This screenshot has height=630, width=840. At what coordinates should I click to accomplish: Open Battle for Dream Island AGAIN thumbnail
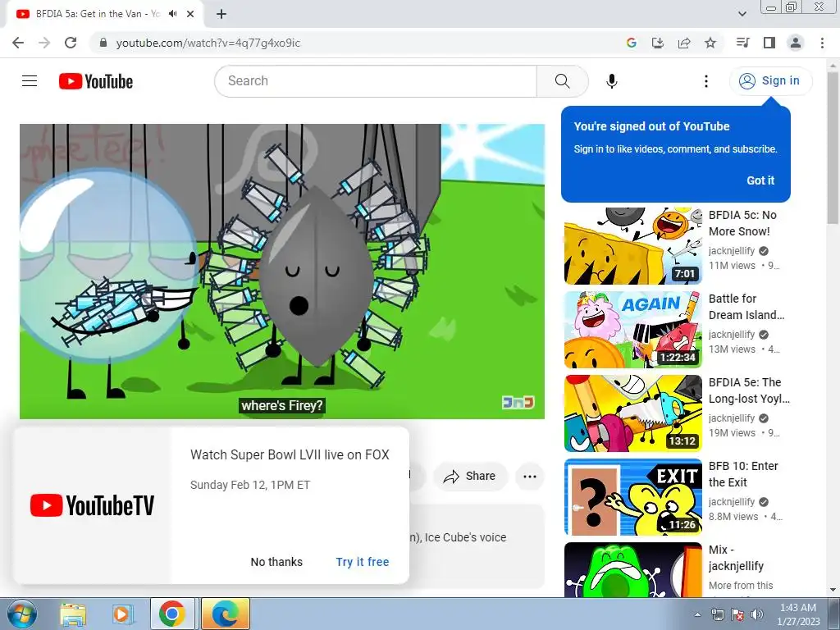click(x=632, y=330)
